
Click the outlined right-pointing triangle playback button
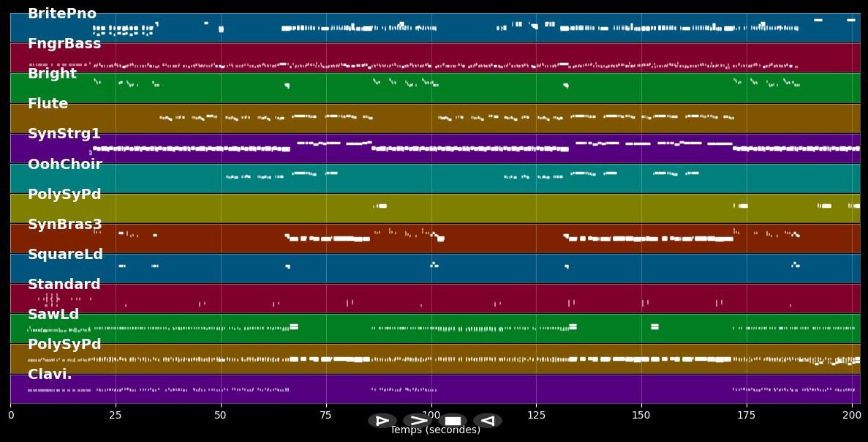coord(382,421)
